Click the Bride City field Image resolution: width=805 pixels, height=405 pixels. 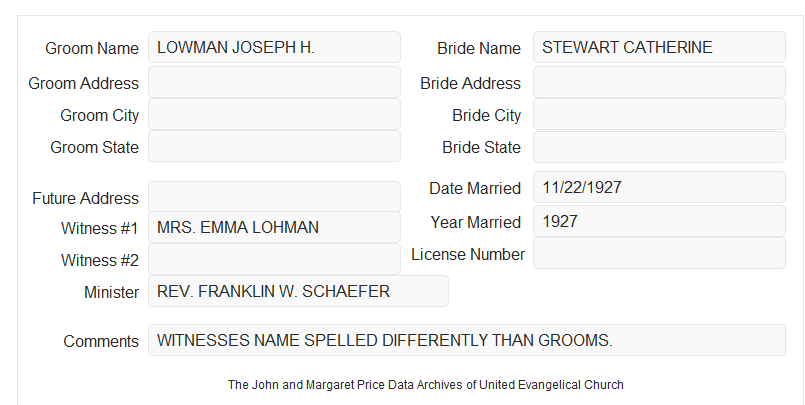(659, 114)
